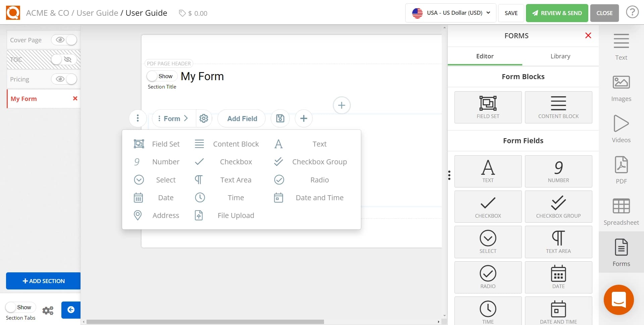Expand the Form breadcrumb chevron
The width and height of the screenshot is (644, 325).
(x=186, y=118)
